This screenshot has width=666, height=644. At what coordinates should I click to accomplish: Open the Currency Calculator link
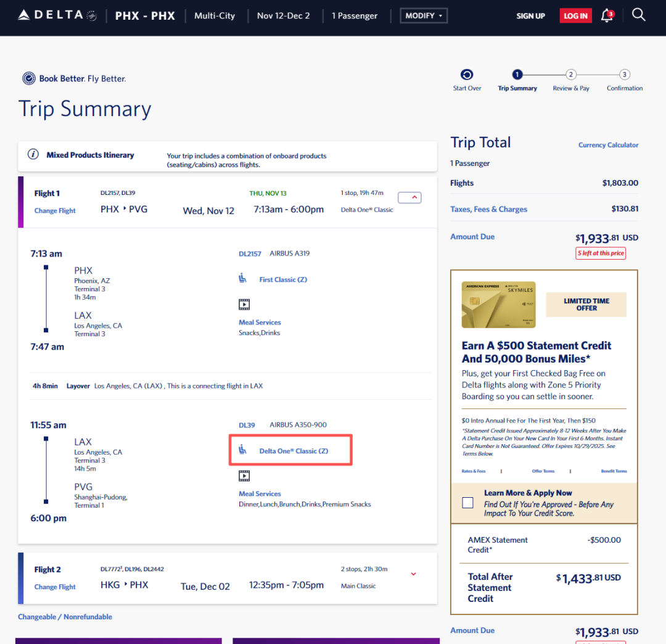point(608,145)
